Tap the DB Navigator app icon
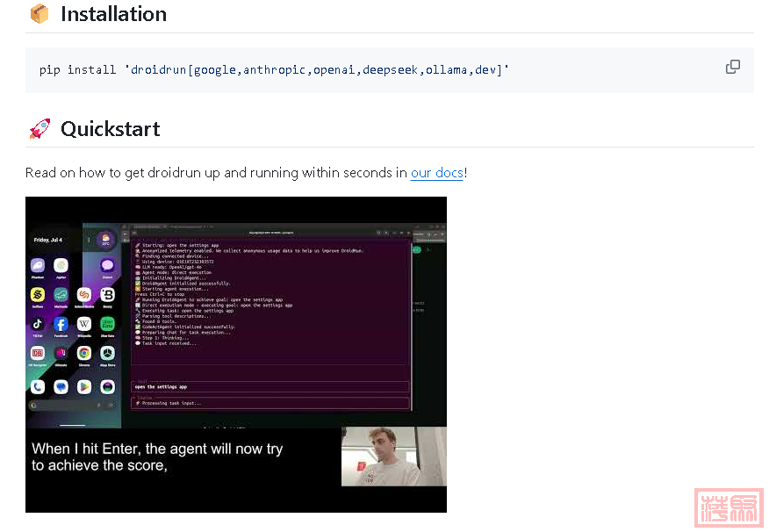The image size is (769, 532). pos(38,354)
